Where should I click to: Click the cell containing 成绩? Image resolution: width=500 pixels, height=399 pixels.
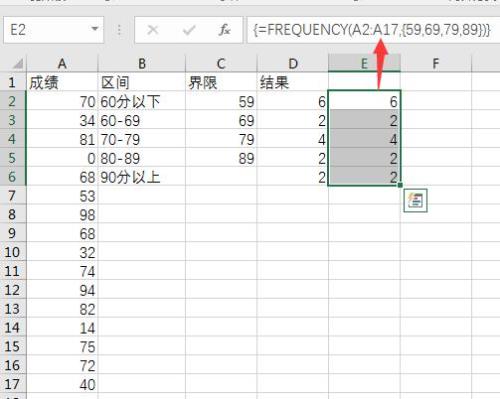(62, 82)
